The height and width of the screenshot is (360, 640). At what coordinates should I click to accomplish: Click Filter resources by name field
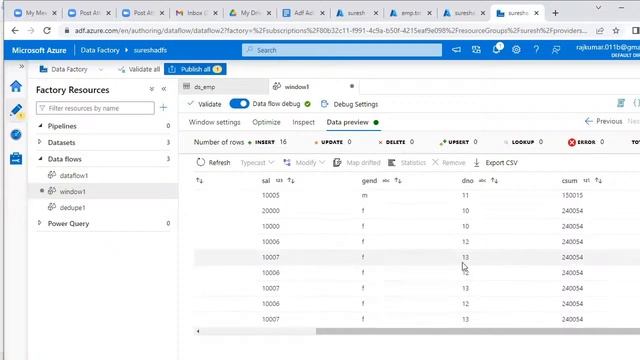(95, 108)
